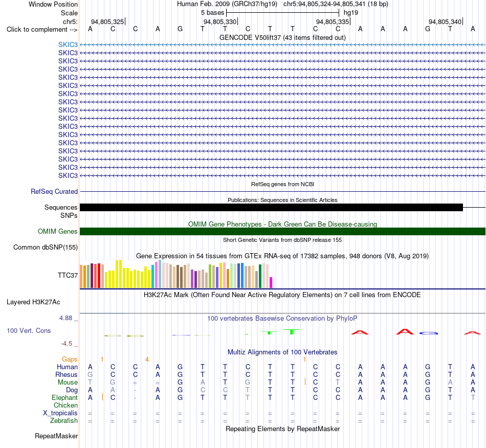Click the orange insertion mark in Elephant row
The height and width of the screenshot is (448, 486).
point(103,397)
